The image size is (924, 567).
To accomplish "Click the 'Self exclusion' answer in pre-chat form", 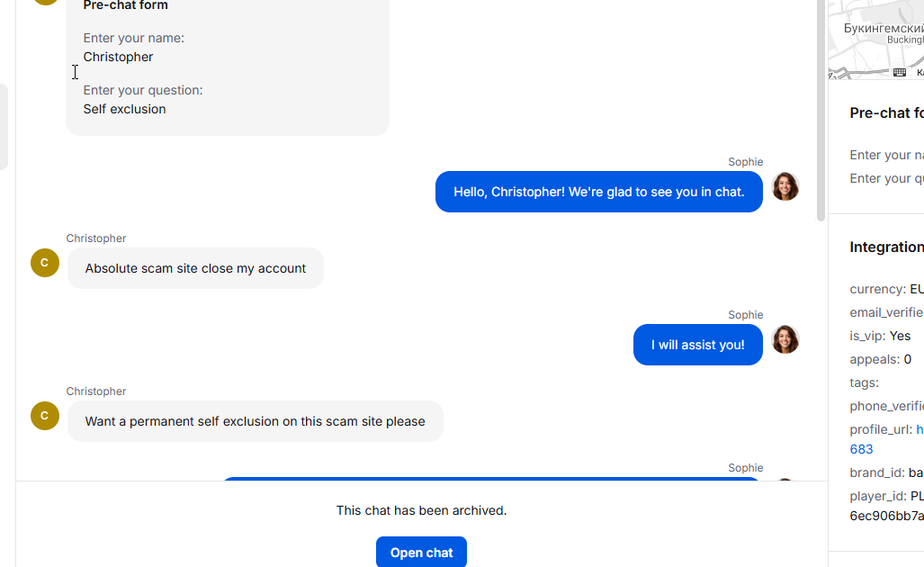I will click(124, 109).
